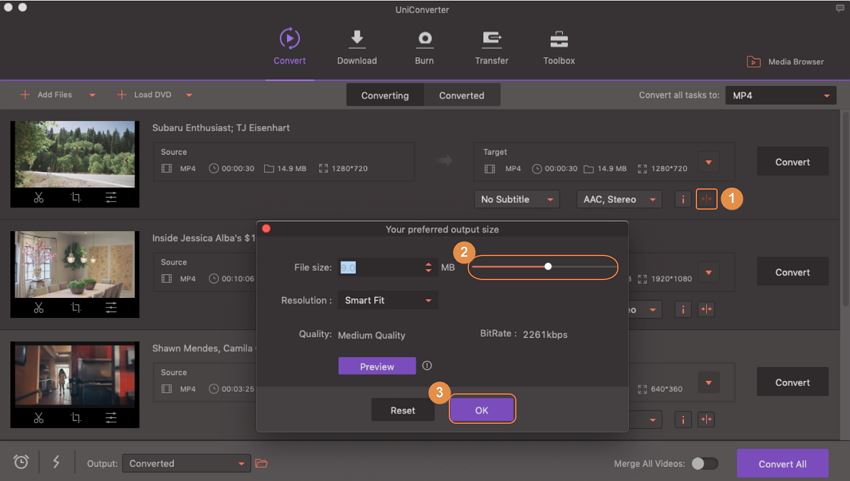The image size is (850, 481).
Task: Open the MP4 convert-all format dropdown
Action: [781, 95]
